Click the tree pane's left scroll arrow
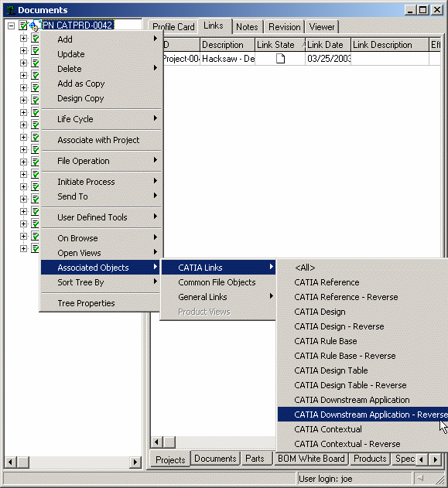Viewport: 448px width, 488px height. click(10, 462)
